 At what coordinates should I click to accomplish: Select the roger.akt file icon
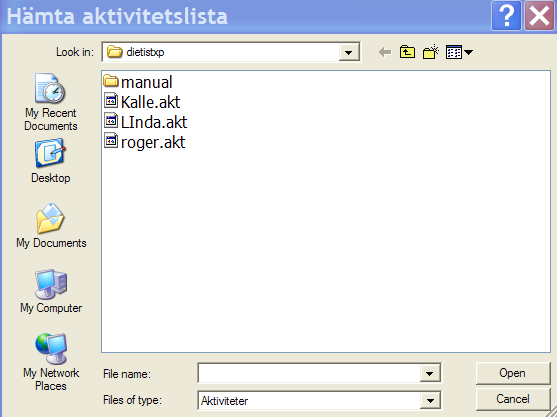(x=111, y=141)
